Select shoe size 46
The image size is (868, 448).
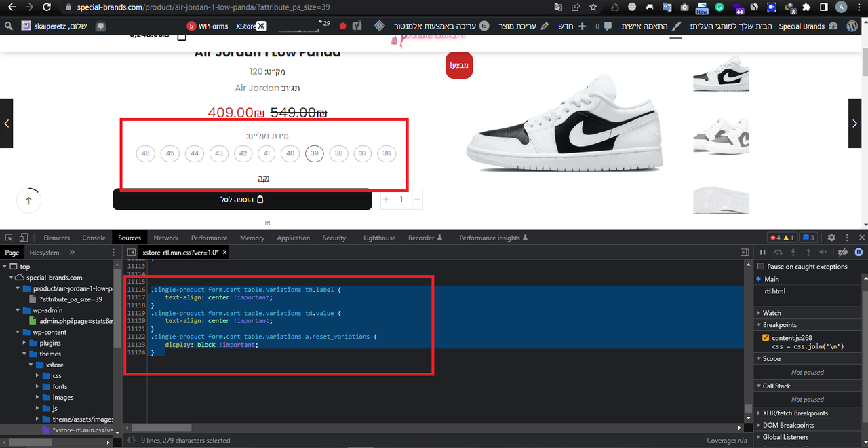click(145, 153)
